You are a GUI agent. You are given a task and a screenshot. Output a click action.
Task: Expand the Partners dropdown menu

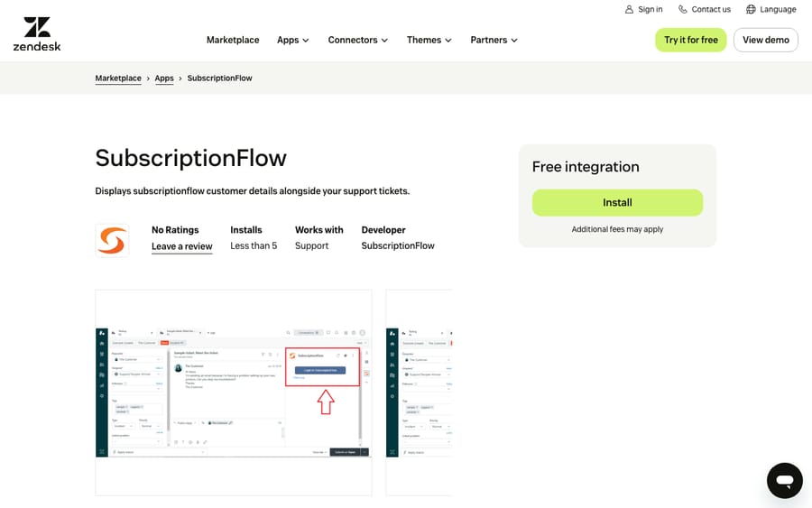click(494, 40)
